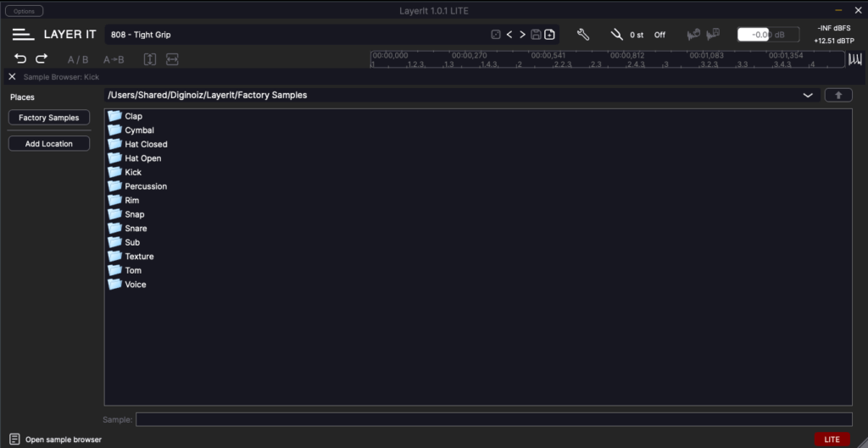Viewport: 868px width, 448px height.
Task: Click the undo arrow
Action: [x=20, y=59]
